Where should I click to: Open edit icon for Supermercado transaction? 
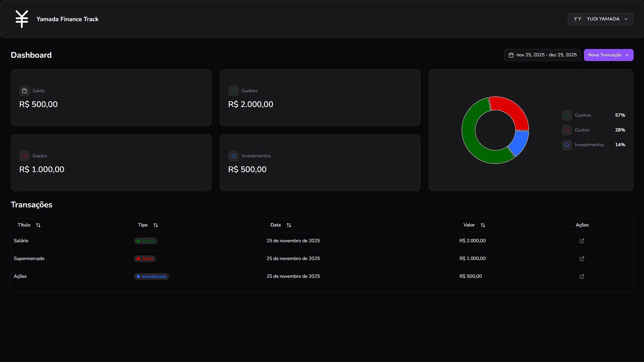click(582, 259)
